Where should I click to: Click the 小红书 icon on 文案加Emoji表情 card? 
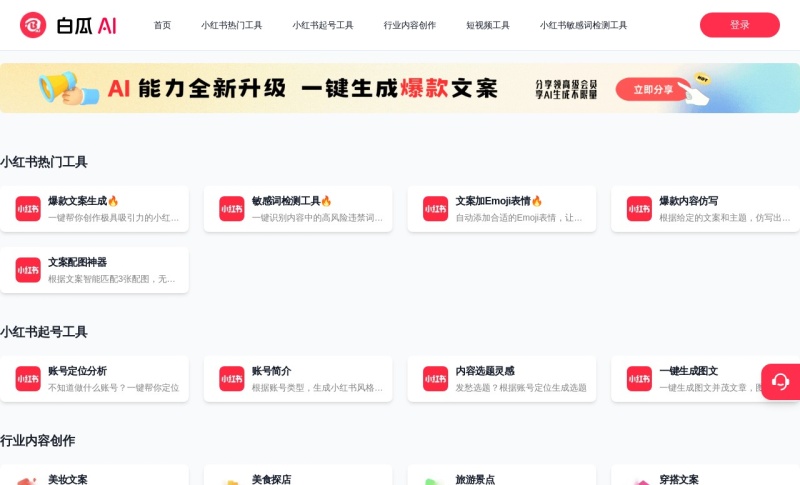tap(435, 209)
